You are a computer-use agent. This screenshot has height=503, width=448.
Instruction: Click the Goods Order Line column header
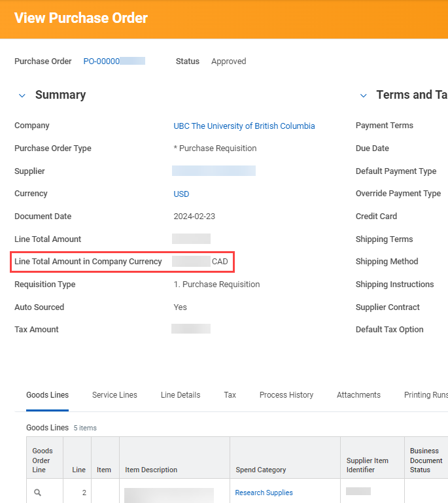[x=43, y=460]
